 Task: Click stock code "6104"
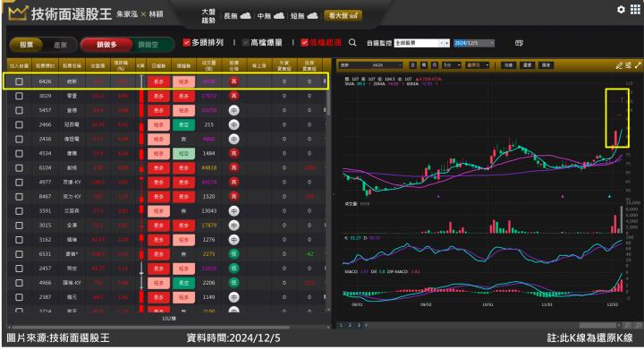[x=46, y=167]
